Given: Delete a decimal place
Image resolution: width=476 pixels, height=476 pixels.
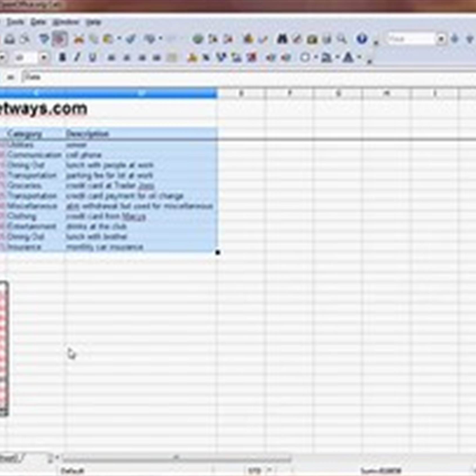Looking at the screenshot, I should (x=252, y=58).
